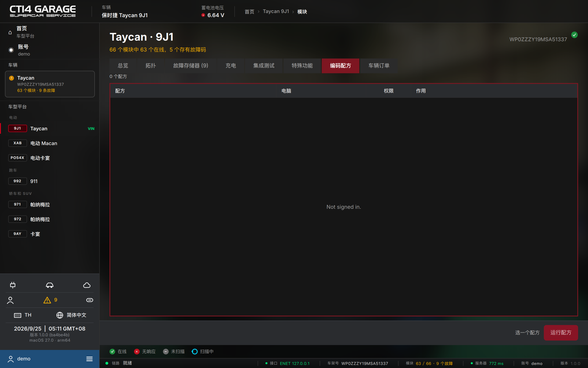The image size is (588, 368).
Task: Click the 配方 column header
Action: tap(120, 91)
